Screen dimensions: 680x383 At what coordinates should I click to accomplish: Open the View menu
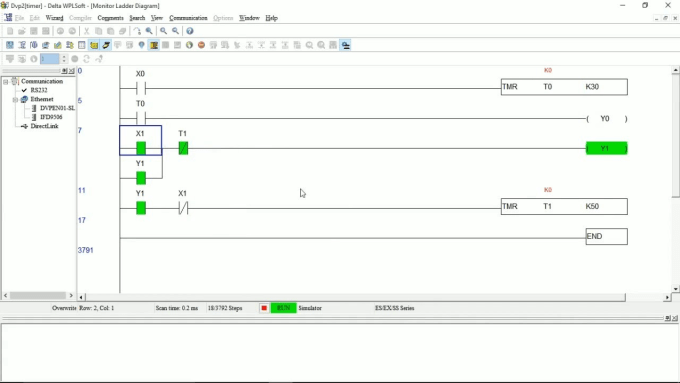tap(157, 18)
